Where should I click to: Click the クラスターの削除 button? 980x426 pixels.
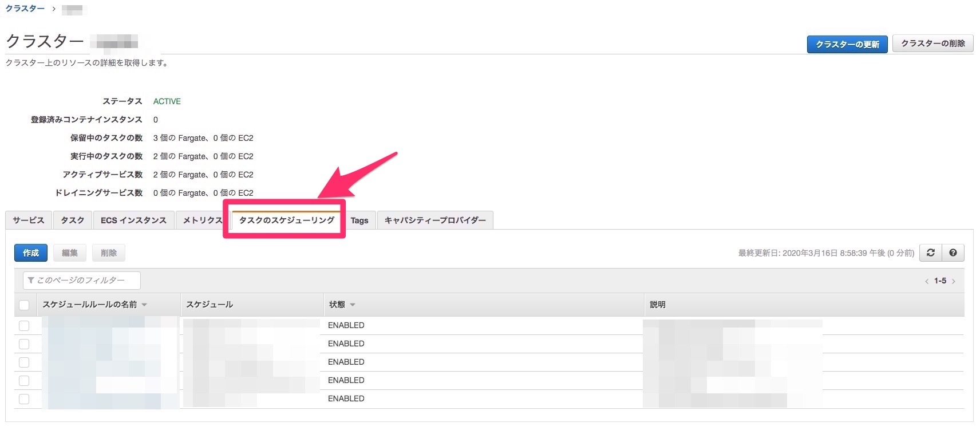tap(932, 44)
